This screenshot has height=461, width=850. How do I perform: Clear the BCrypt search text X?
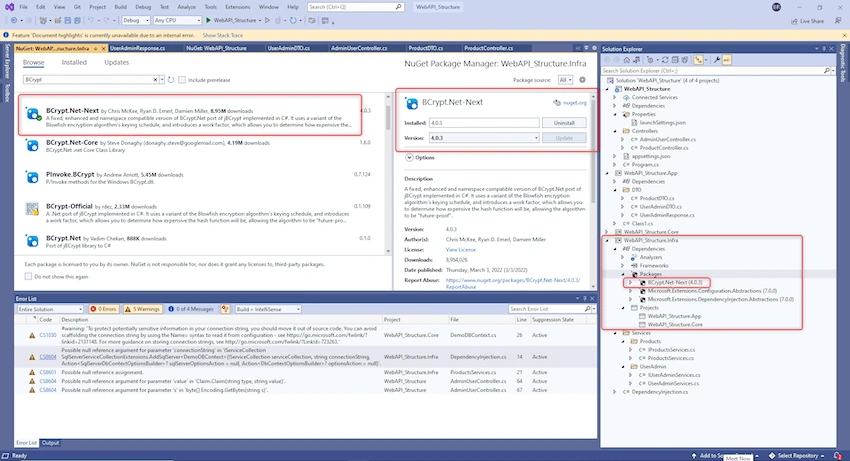click(156, 80)
